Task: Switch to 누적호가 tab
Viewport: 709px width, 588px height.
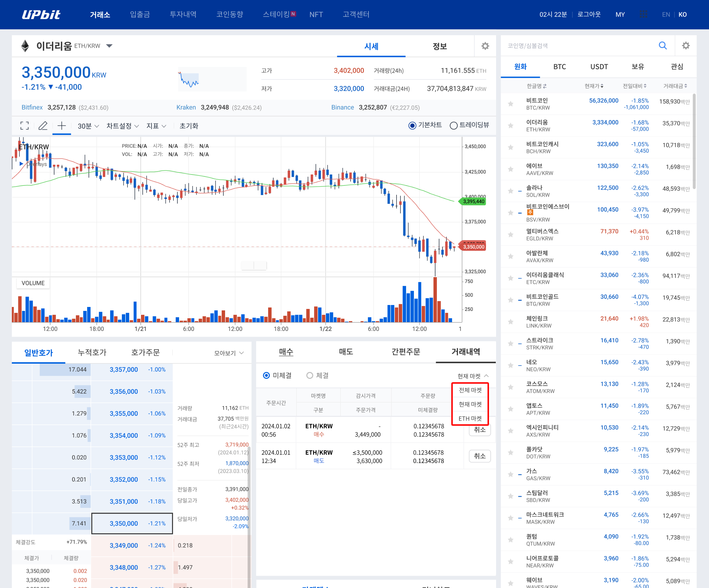Action: click(x=92, y=353)
